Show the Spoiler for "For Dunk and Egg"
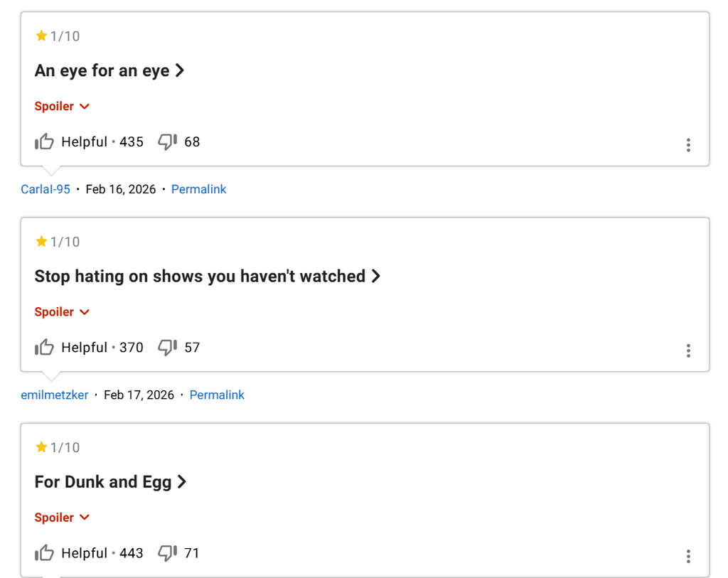This screenshot has width=728, height=578. coord(62,518)
